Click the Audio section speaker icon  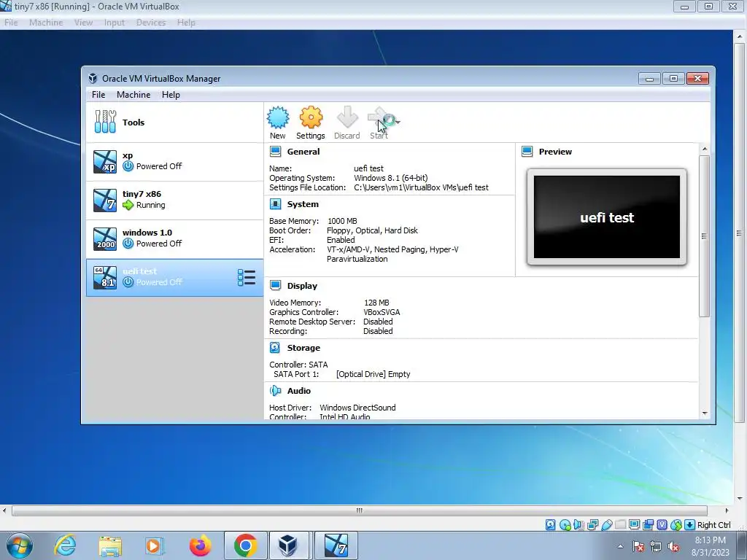pyautogui.click(x=275, y=391)
